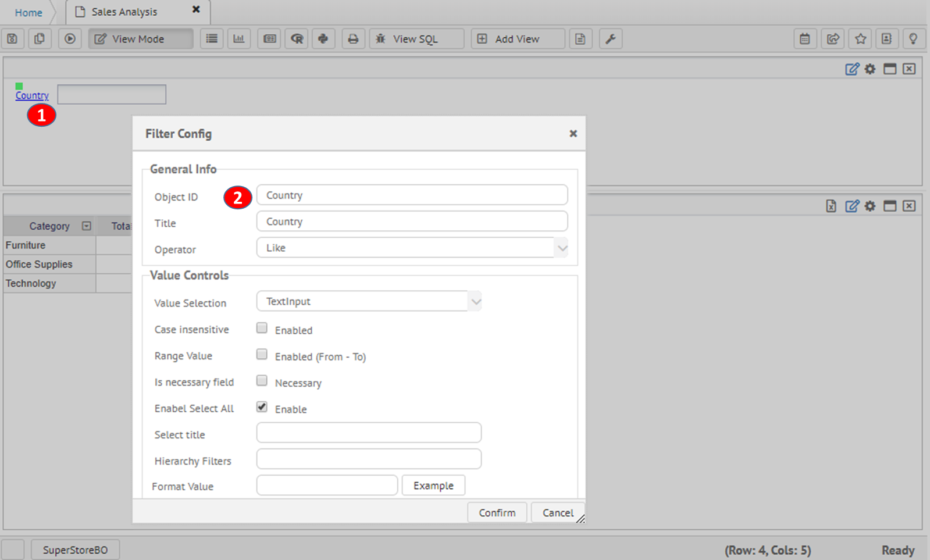Click the print icon in the toolbar
930x560 pixels.
353,39
